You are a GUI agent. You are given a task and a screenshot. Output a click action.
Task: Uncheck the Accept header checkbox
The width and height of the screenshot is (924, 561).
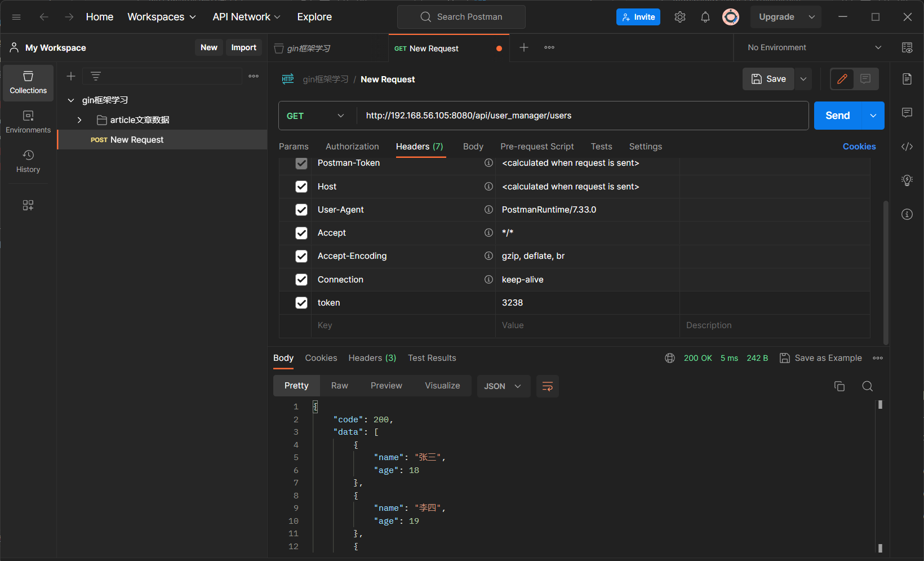coord(301,233)
